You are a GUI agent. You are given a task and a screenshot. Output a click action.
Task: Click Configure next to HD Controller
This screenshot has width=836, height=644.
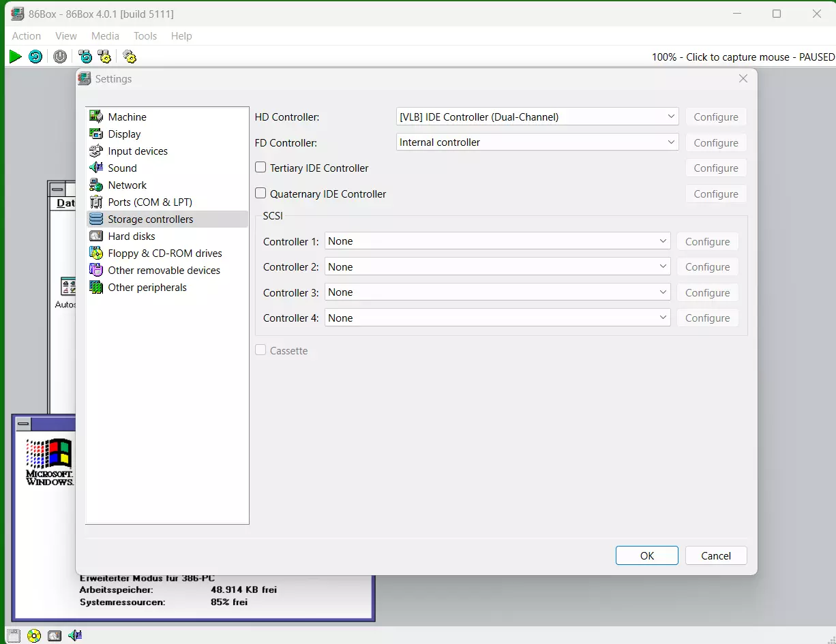716,117
